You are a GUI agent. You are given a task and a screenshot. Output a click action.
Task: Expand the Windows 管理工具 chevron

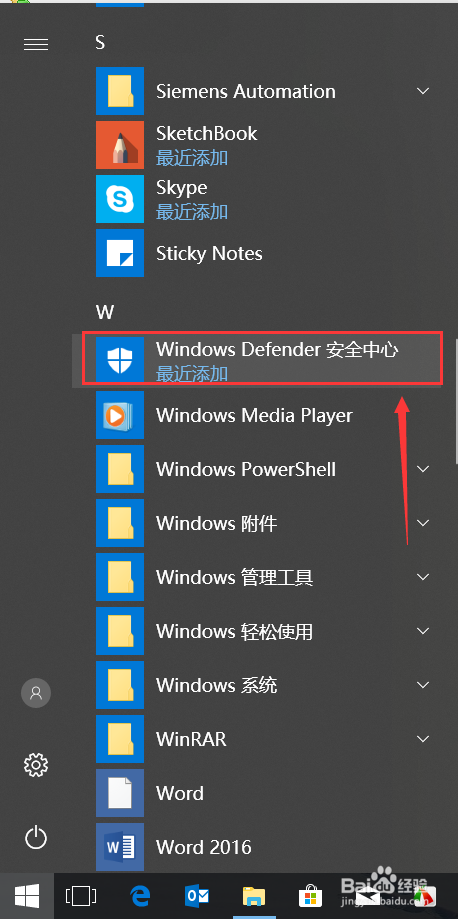423,577
